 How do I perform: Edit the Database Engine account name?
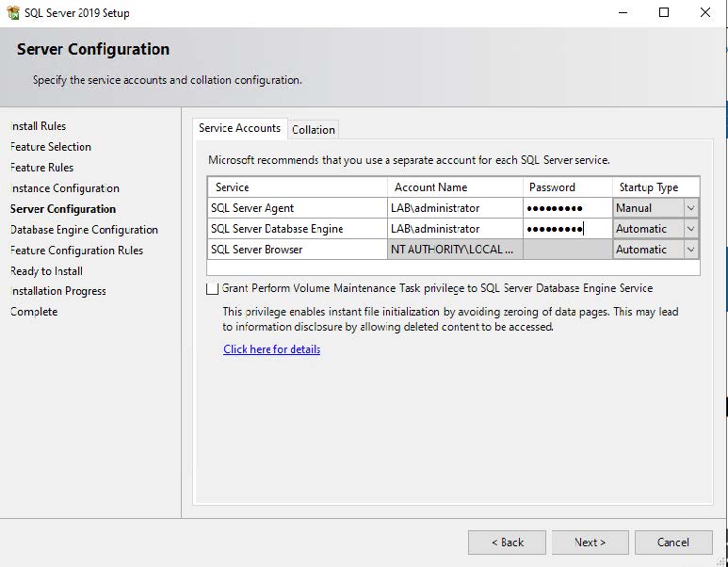[x=455, y=229]
